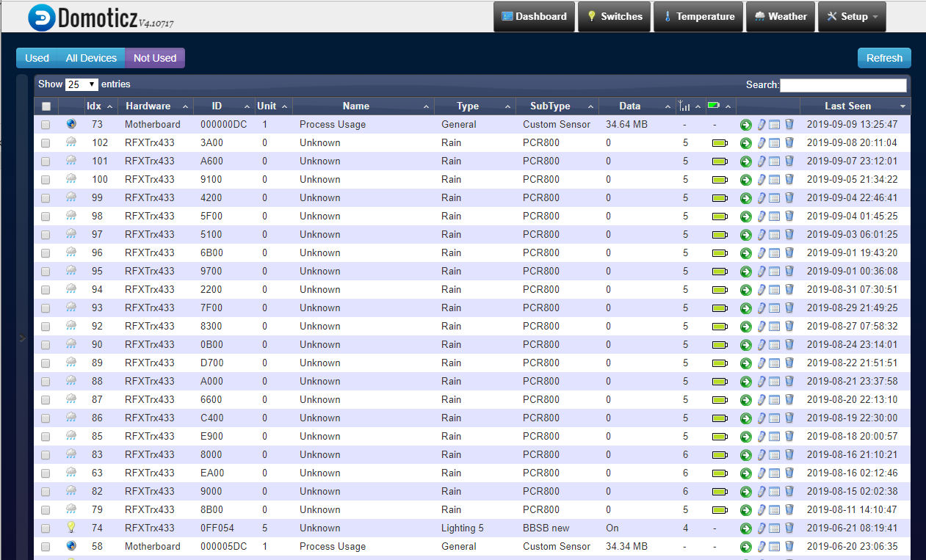Open log icon for Idx 97 row
Viewport: 926px width, 560px height.
pyautogui.click(x=775, y=235)
